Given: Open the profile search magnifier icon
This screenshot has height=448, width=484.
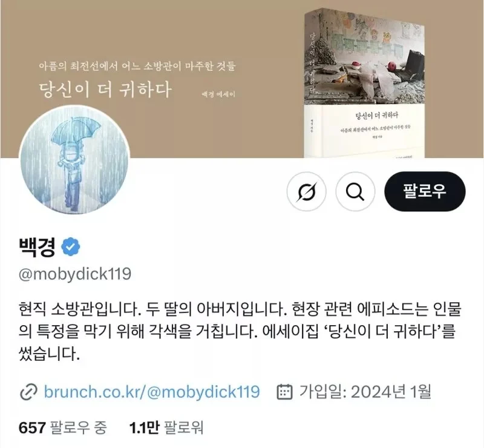Looking at the screenshot, I should (355, 191).
